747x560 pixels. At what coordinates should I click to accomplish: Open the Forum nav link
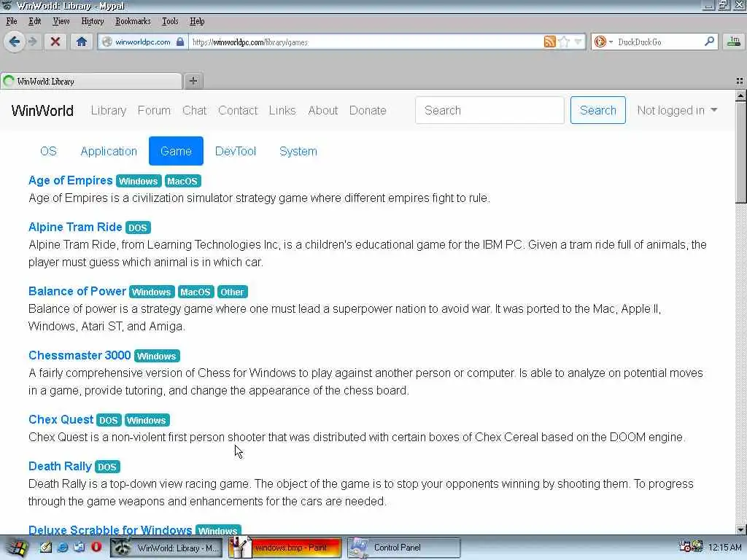tap(154, 111)
